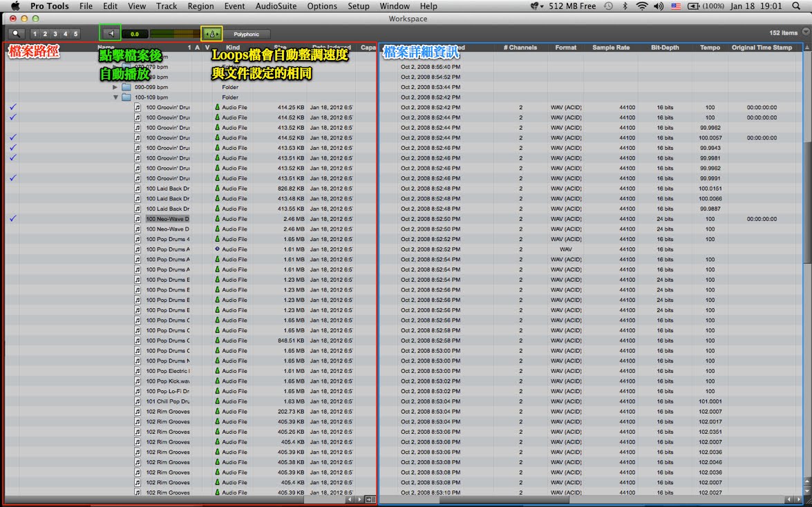Open the browser menu arrow beside 152 items
The width and height of the screenshot is (812, 507).
806,32
